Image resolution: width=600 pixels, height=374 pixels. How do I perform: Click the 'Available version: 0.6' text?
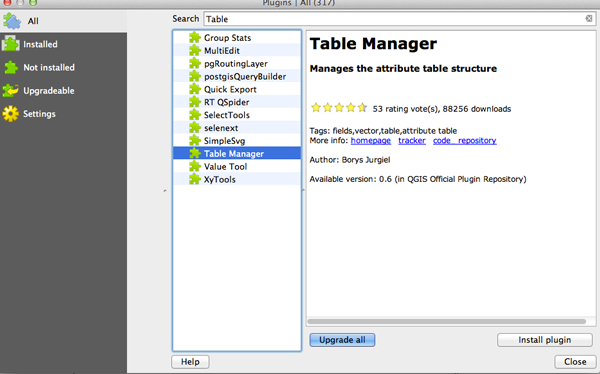coord(351,179)
